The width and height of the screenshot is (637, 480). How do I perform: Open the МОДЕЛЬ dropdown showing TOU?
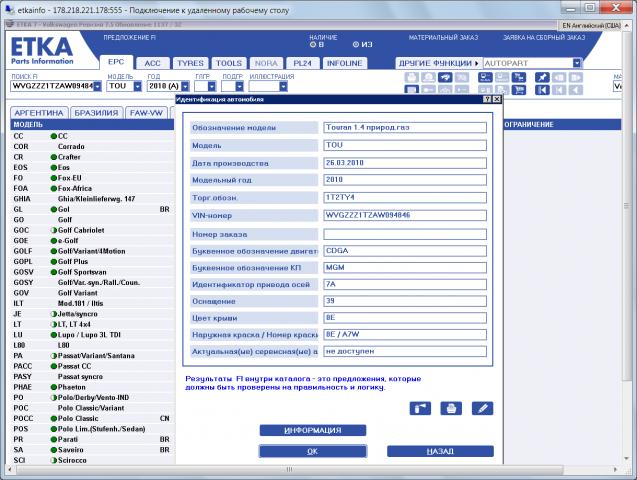click(138, 86)
